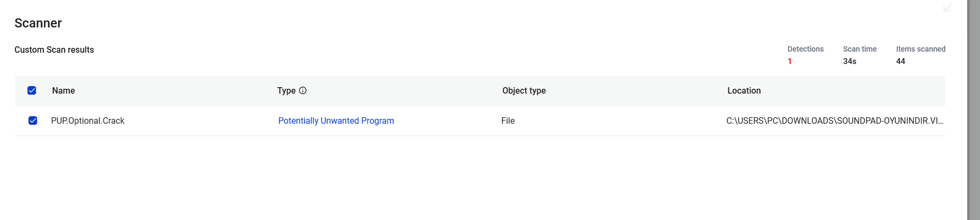Screen dimensions: 980x220
Task: Click the Location column header
Action: [x=744, y=90]
